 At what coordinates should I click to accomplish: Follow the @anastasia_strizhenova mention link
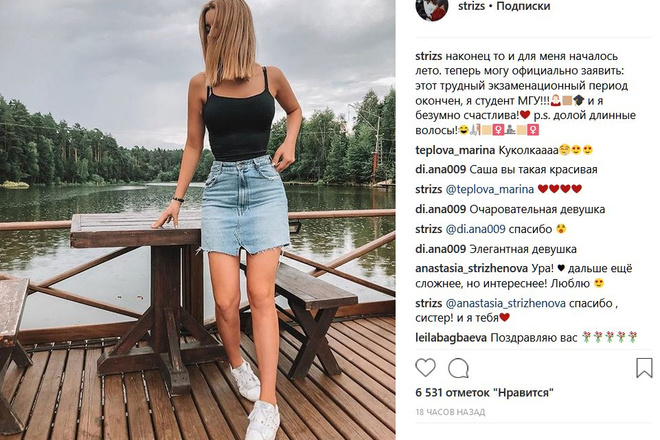506,304
